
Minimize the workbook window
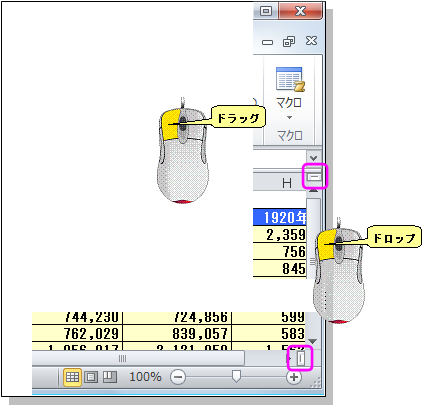(267, 42)
